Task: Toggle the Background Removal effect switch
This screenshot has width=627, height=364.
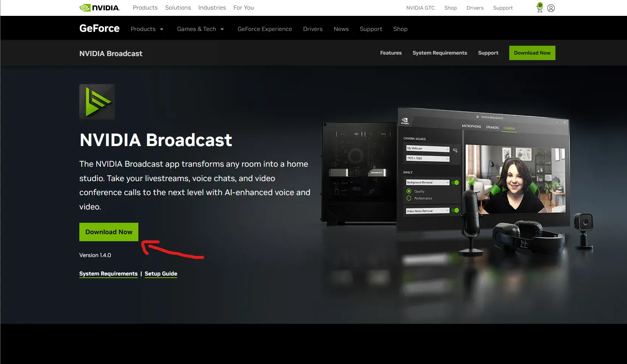Action: [x=455, y=183]
